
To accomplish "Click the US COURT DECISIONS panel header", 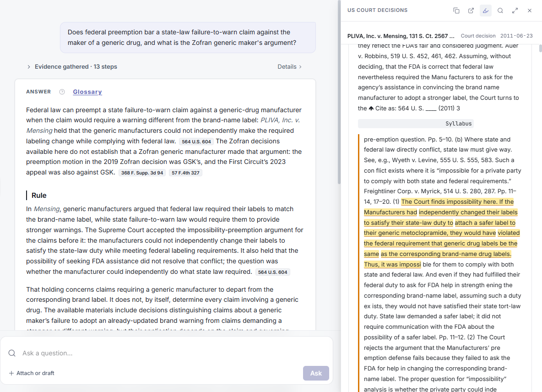I will pyautogui.click(x=378, y=11).
